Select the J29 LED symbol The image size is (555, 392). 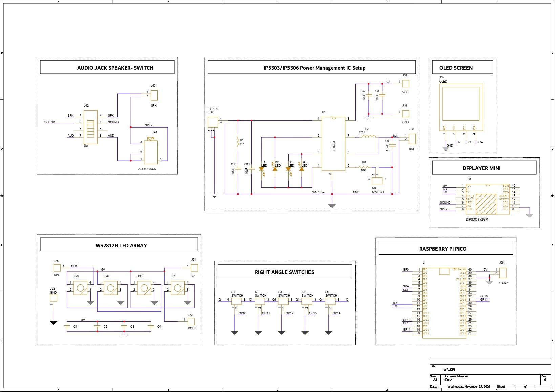[x=111, y=288]
